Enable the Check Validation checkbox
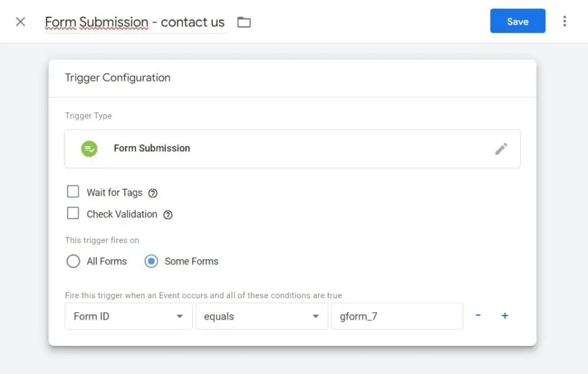The width and height of the screenshot is (588, 374). pyautogui.click(x=73, y=213)
